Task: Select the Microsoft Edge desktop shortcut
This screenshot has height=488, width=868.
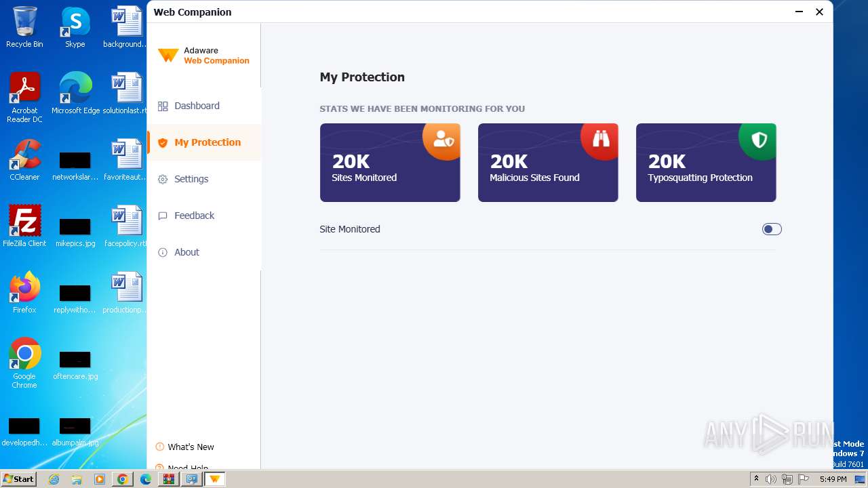Action: [x=75, y=94]
